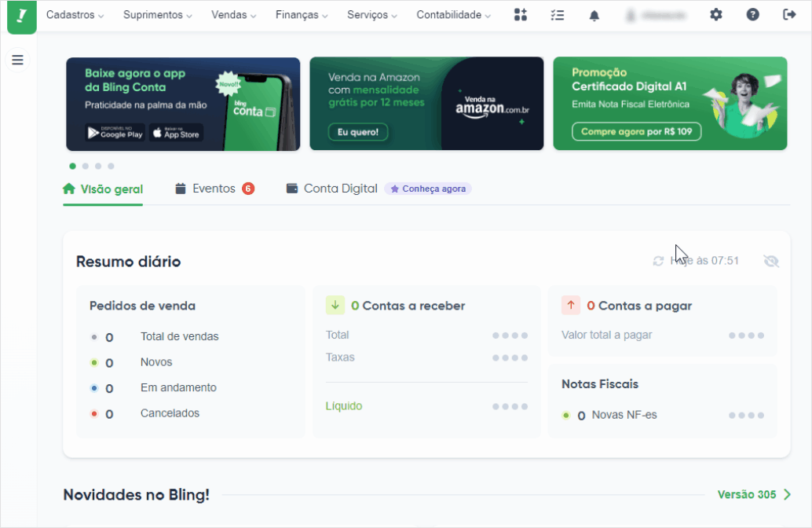Image resolution: width=812 pixels, height=528 pixels.
Task: Expand the Cadastros menu
Action: [x=75, y=15]
